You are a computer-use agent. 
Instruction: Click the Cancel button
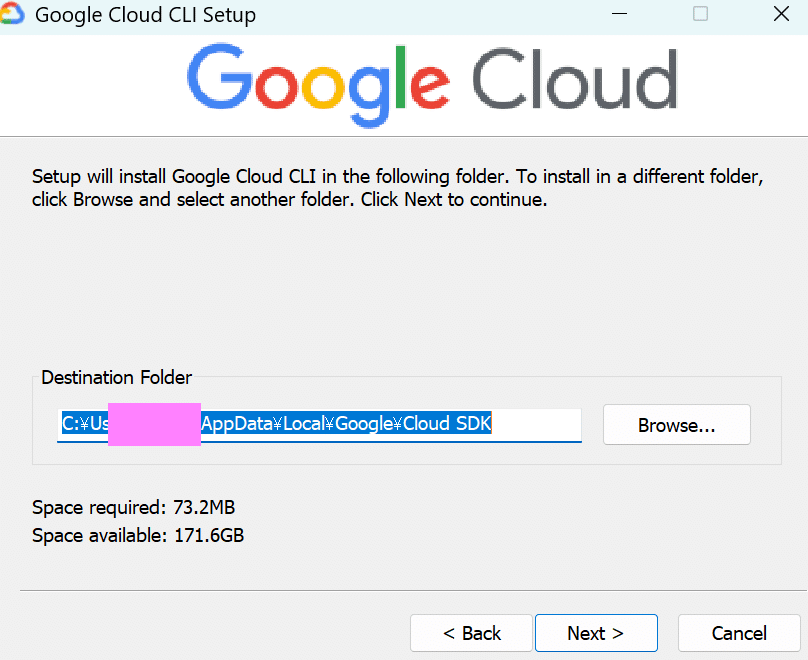[x=739, y=632]
